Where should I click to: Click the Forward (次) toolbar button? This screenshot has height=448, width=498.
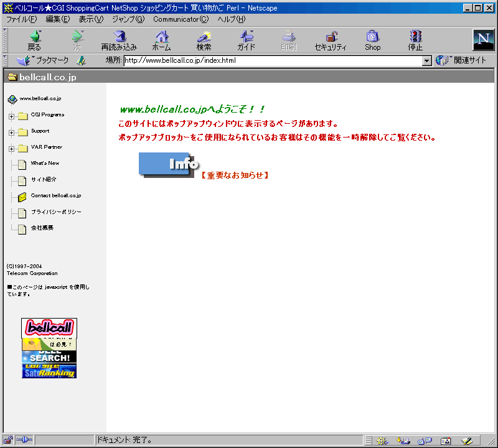(x=77, y=40)
